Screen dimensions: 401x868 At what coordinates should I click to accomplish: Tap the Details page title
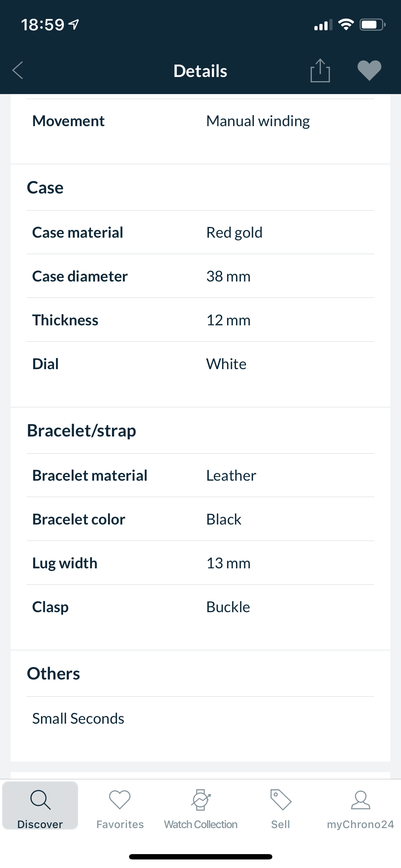pyautogui.click(x=200, y=71)
